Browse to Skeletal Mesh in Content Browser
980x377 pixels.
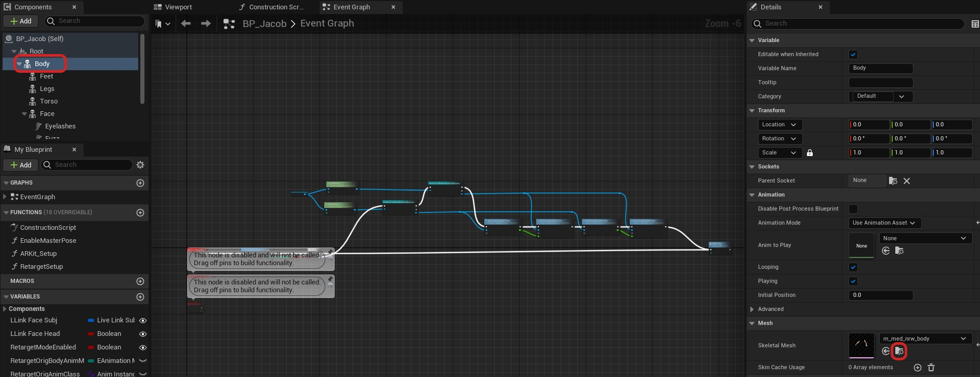tap(899, 352)
